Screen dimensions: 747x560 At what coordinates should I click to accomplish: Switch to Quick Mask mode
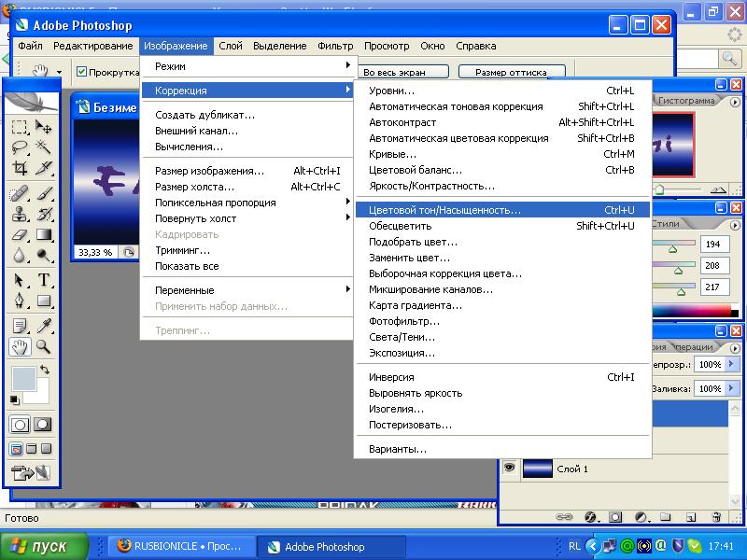42,425
